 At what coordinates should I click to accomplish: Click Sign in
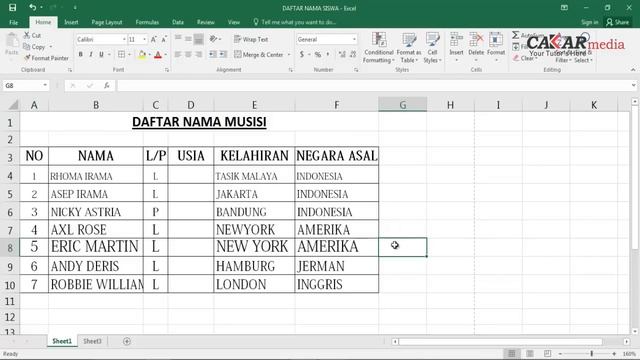(x=589, y=22)
